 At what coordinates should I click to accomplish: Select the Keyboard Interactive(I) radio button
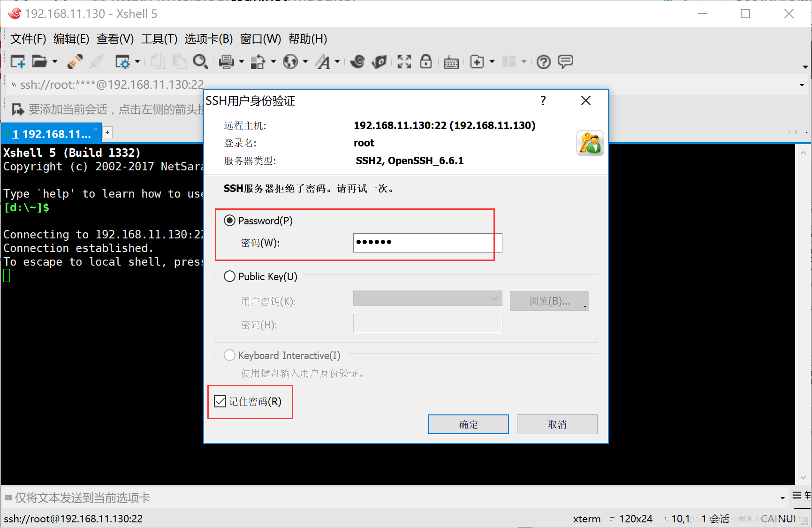[229, 355]
